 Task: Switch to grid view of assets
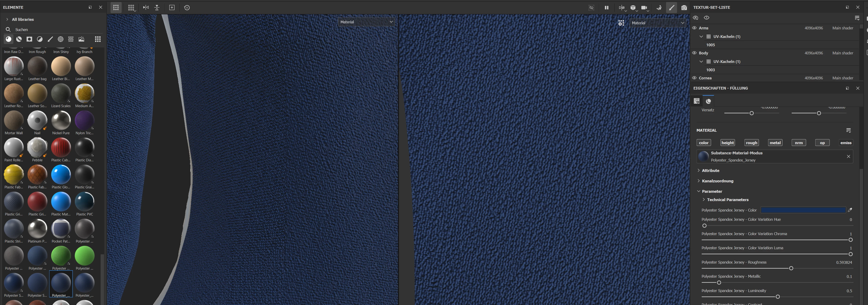[98, 39]
